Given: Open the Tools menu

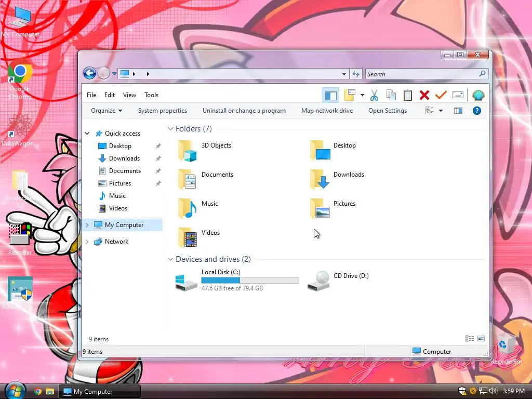Looking at the screenshot, I should (151, 95).
